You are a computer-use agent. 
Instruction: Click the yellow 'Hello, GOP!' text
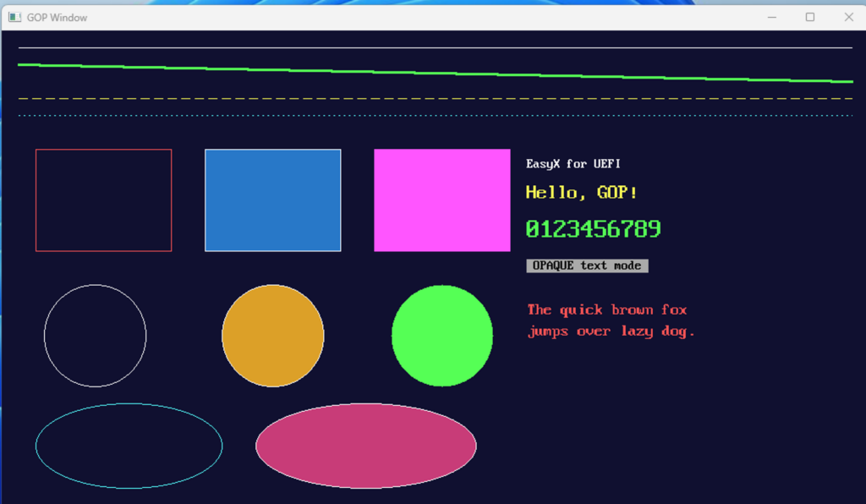[x=582, y=192]
